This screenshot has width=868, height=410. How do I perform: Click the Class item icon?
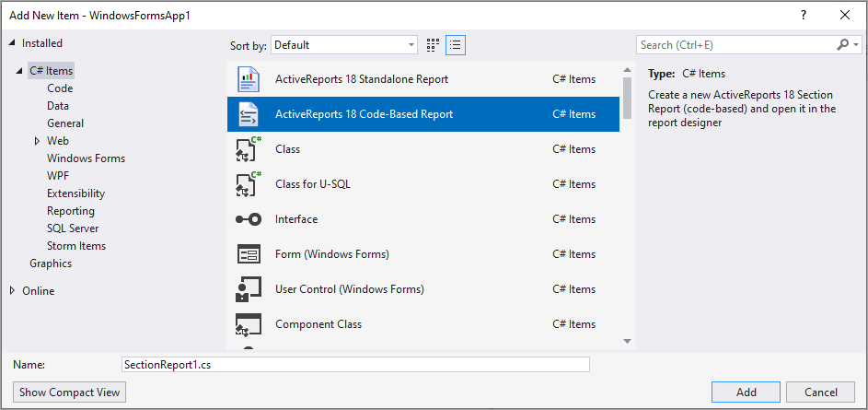click(249, 149)
